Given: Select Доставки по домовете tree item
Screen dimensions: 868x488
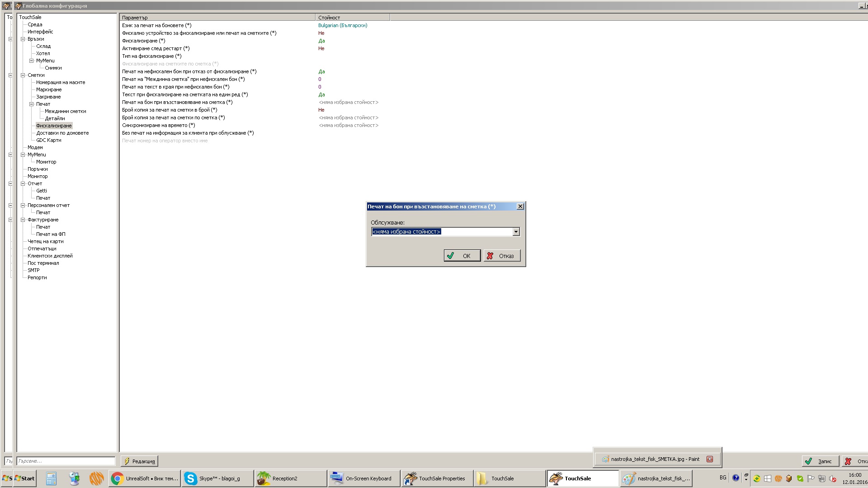Looking at the screenshot, I should 62,133.
